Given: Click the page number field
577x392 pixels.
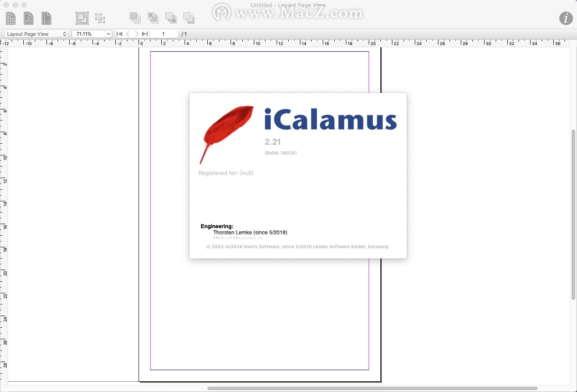Looking at the screenshot, I should point(164,34).
